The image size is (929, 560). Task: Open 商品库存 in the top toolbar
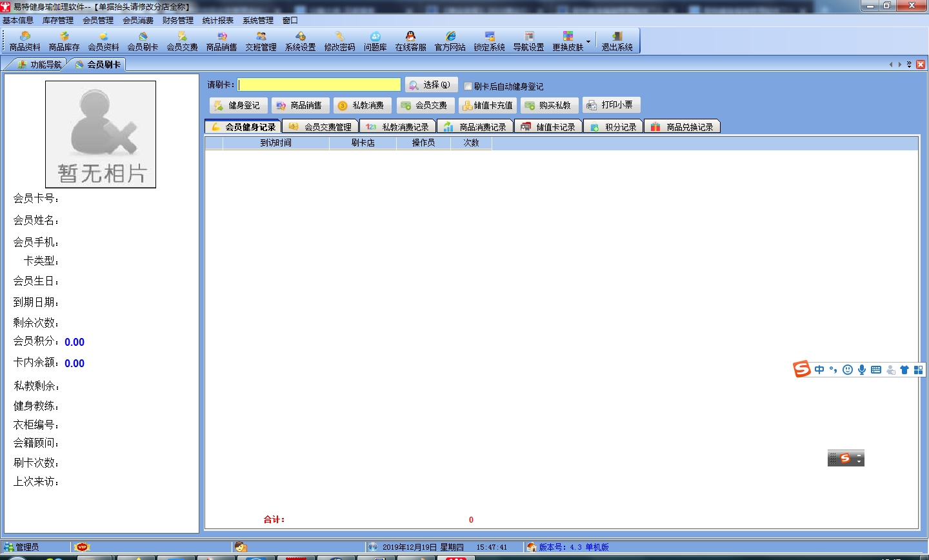(65, 41)
